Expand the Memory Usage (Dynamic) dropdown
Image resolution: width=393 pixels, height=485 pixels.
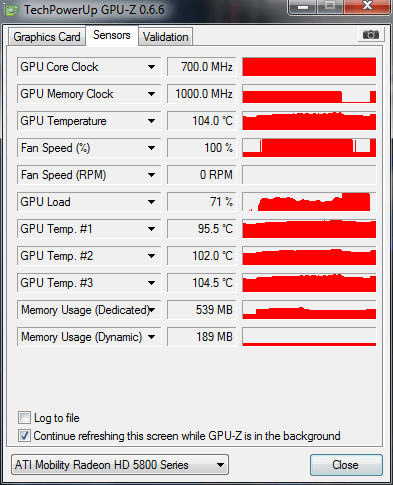(x=151, y=337)
